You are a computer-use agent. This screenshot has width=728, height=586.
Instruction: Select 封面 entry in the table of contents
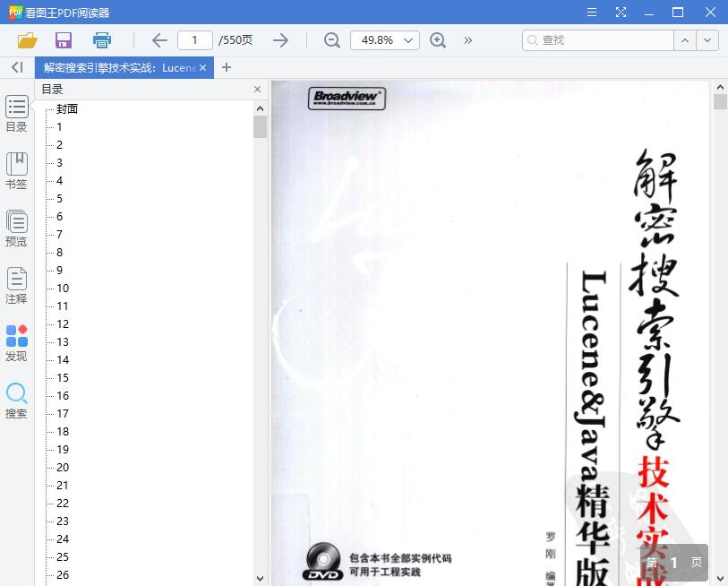(68, 108)
